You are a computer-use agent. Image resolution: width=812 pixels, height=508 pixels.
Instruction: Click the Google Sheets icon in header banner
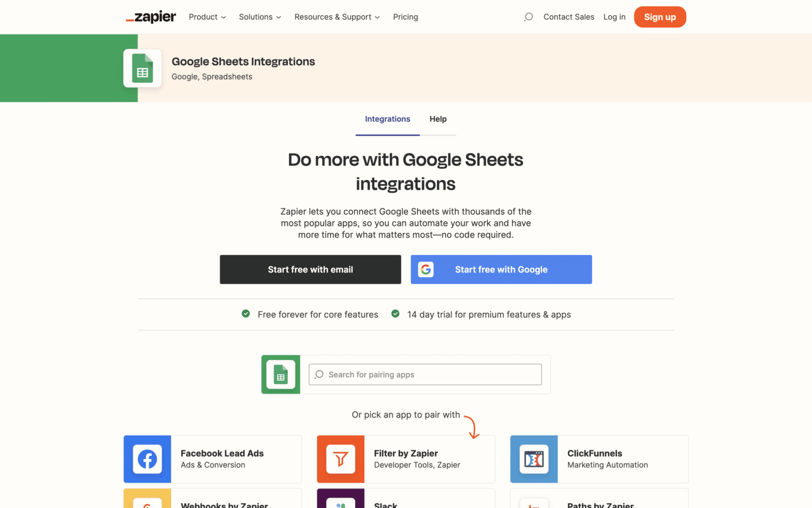(142, 68)
